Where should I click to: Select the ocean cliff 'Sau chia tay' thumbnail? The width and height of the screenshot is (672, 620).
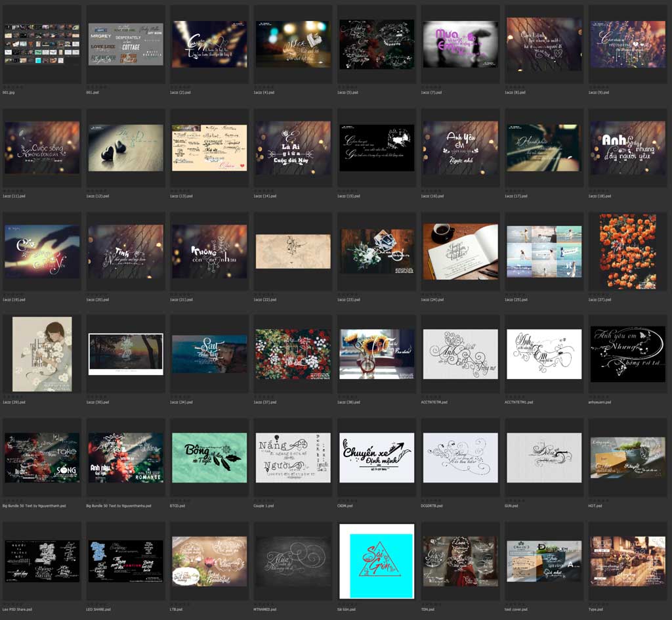click(x=209, y=355)
